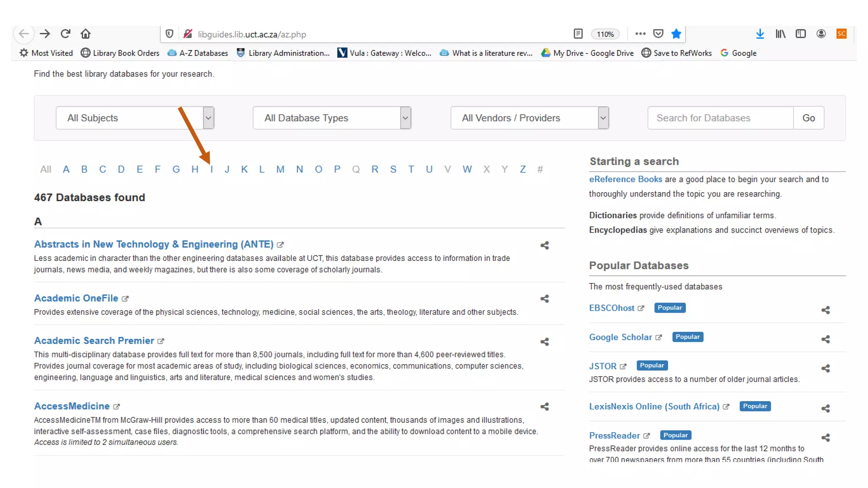Click the browser reload icon
Image resolution: width=868 pixels, height=488 pixels.
point(65,34)
